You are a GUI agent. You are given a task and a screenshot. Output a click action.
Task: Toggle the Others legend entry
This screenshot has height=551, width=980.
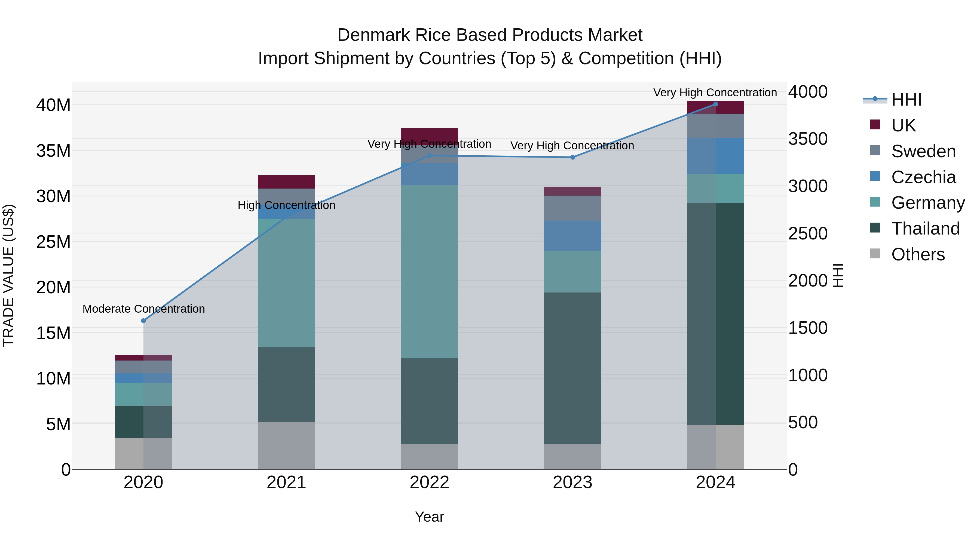pyautogui.click(x=907, y=254)
